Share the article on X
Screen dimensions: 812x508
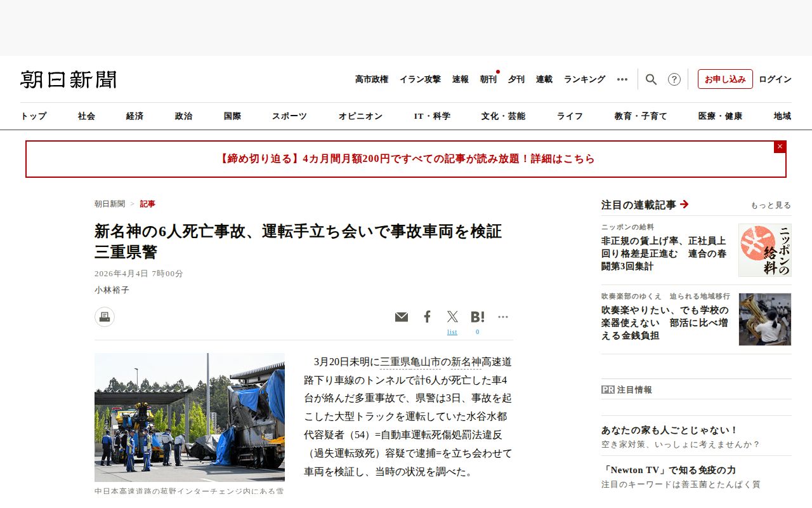[452, 317]
